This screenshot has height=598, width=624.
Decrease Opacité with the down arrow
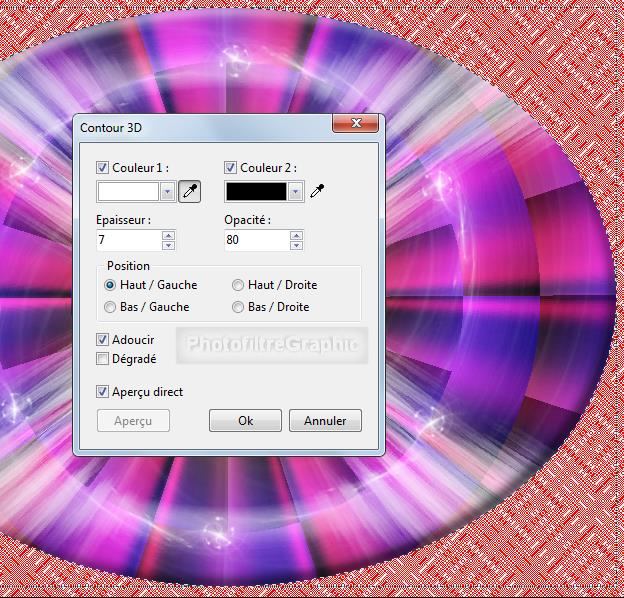296,245
